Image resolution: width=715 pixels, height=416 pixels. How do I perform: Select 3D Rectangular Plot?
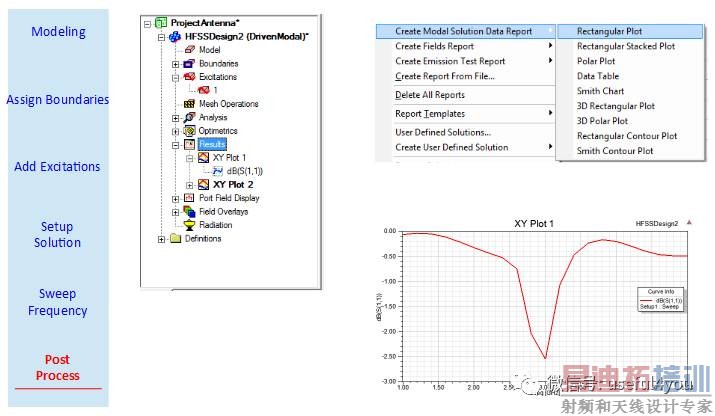631,106
